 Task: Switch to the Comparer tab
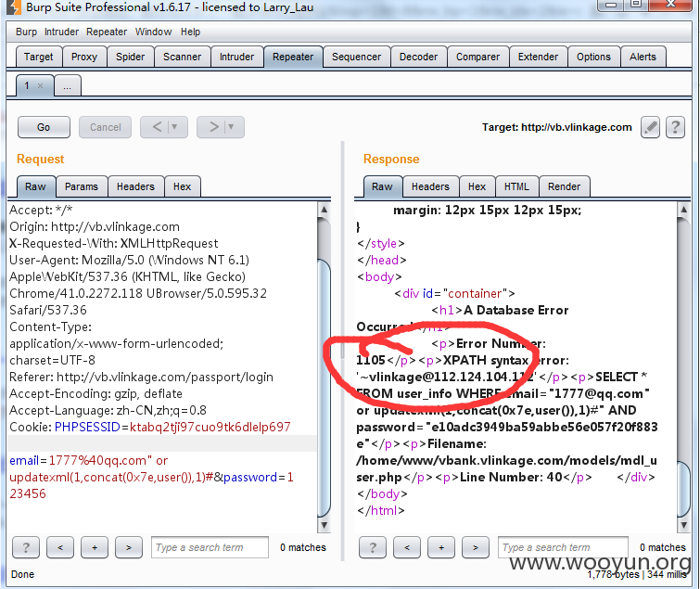(x=478, y=57)
